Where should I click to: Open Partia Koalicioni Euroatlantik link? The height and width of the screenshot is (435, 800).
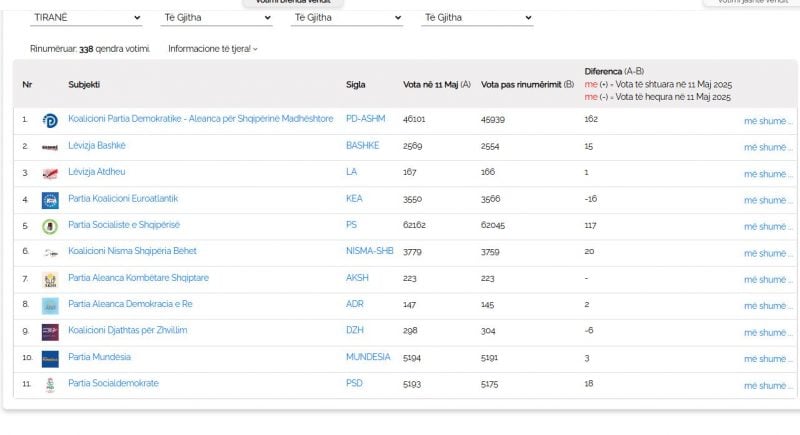(x=123, y=198)
